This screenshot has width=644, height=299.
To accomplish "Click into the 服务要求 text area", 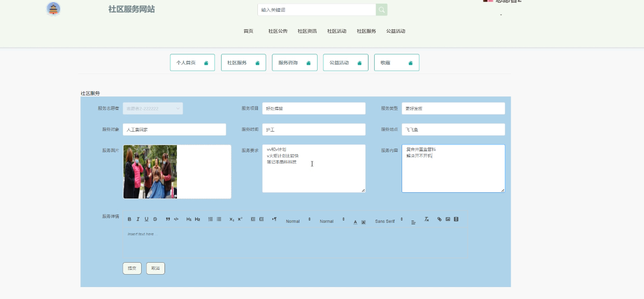I will pyautogui.click(x=314, y=168).
